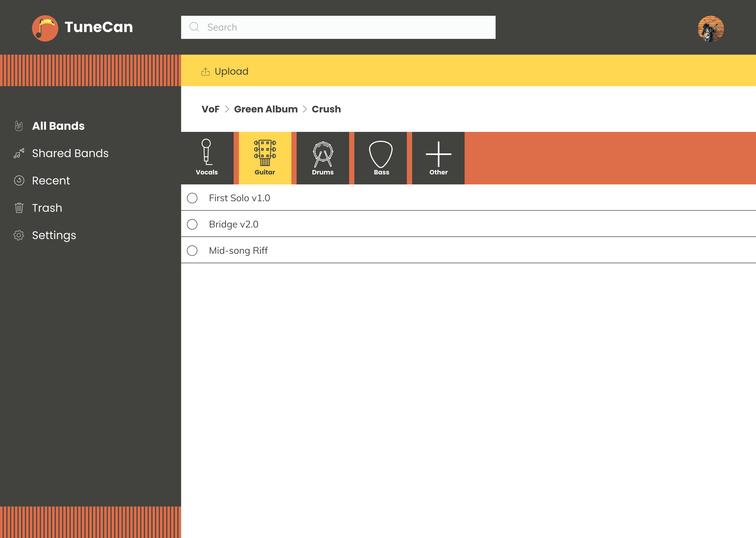Open the user profile avatar
756x538 pixels.
click(711, 28)
